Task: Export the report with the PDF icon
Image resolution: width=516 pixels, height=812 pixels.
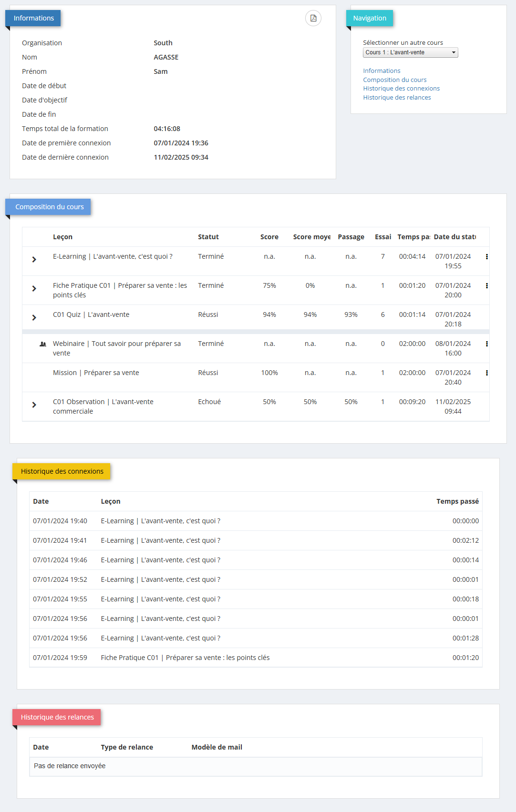Action: 313,18
